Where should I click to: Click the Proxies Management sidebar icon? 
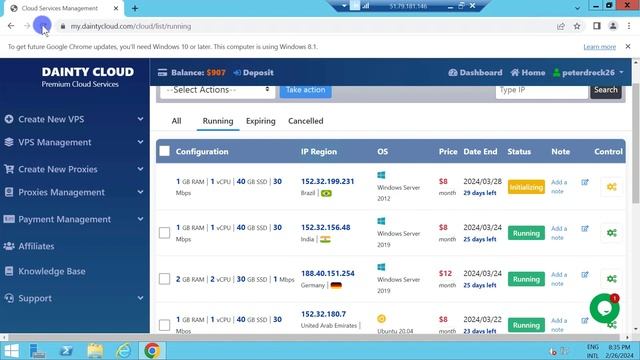9,192
